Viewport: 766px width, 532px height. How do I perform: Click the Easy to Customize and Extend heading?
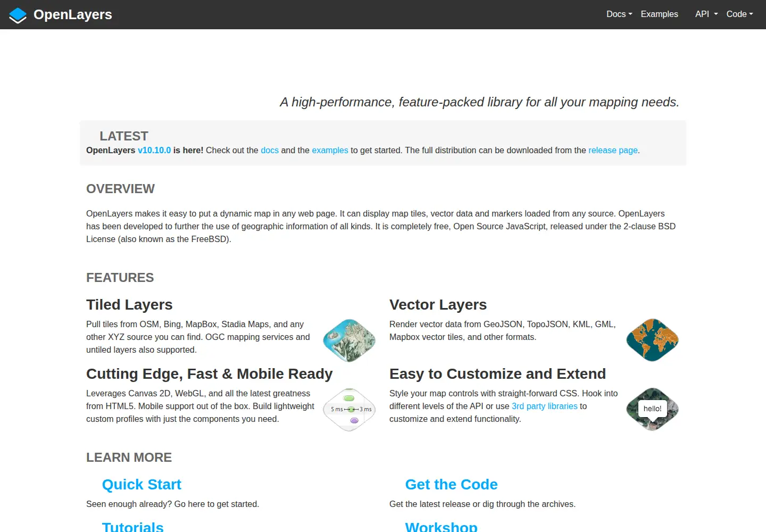pos(497,374)
